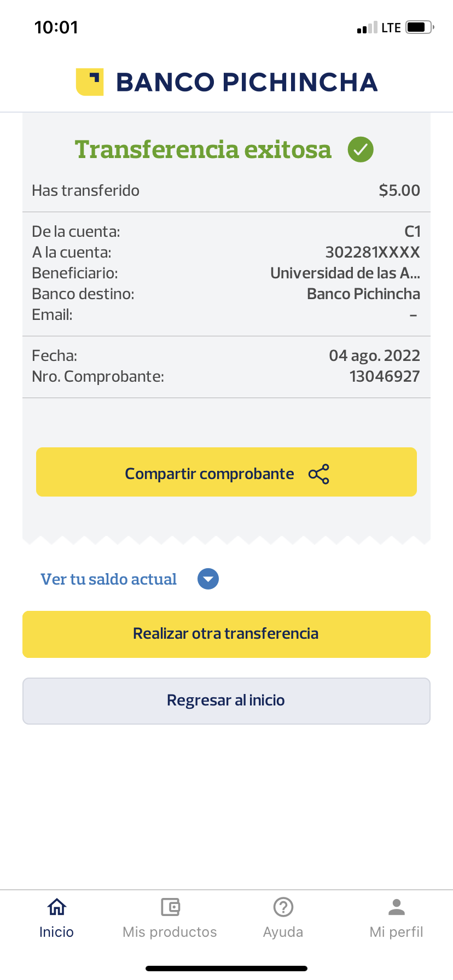Tap the cellular signal strength icon

(x=367, y=28)
